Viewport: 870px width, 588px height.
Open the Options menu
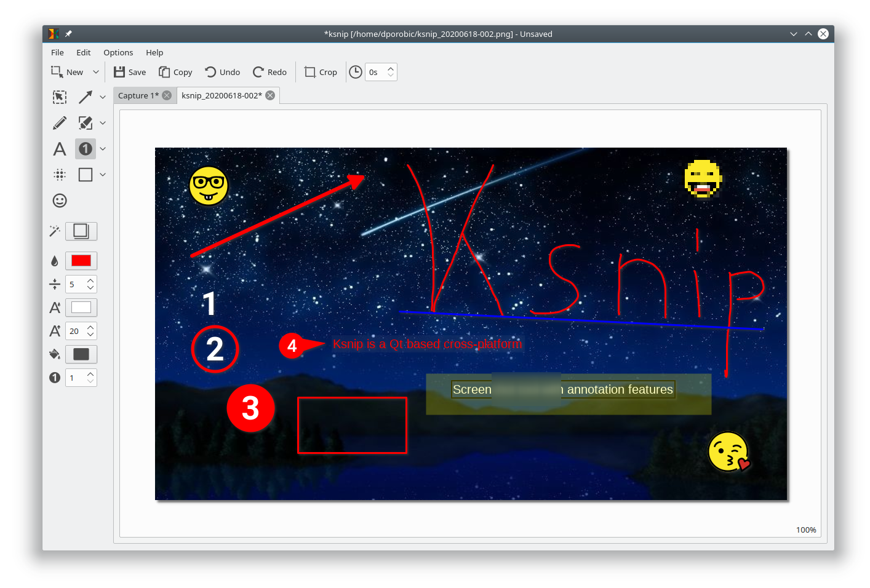pos(118,52)
